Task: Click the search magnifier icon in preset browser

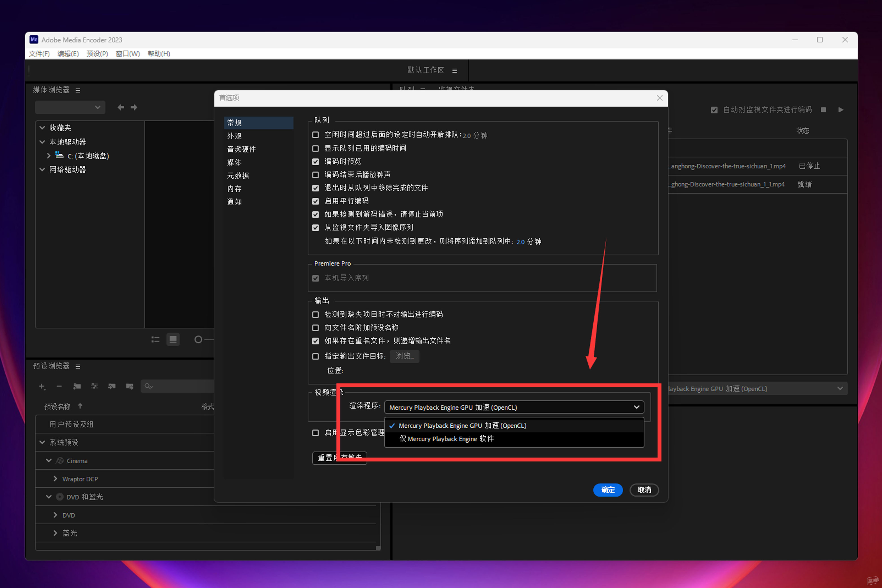Action: coord(148,386)
